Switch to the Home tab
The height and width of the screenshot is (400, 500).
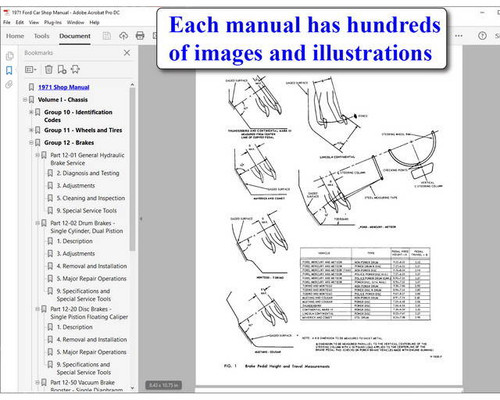pyautogui.click(x=15, y=36)
